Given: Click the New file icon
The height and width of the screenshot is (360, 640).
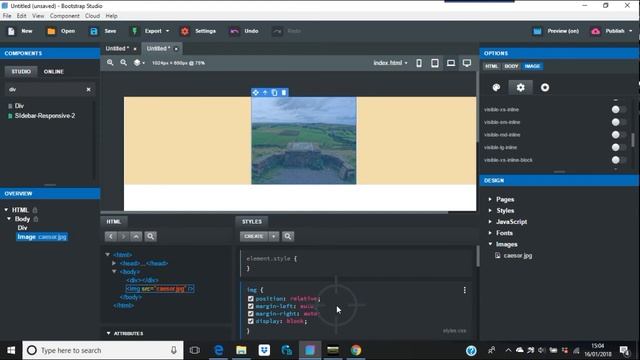Looking at the screenshot, I should (x=11, y=31).
